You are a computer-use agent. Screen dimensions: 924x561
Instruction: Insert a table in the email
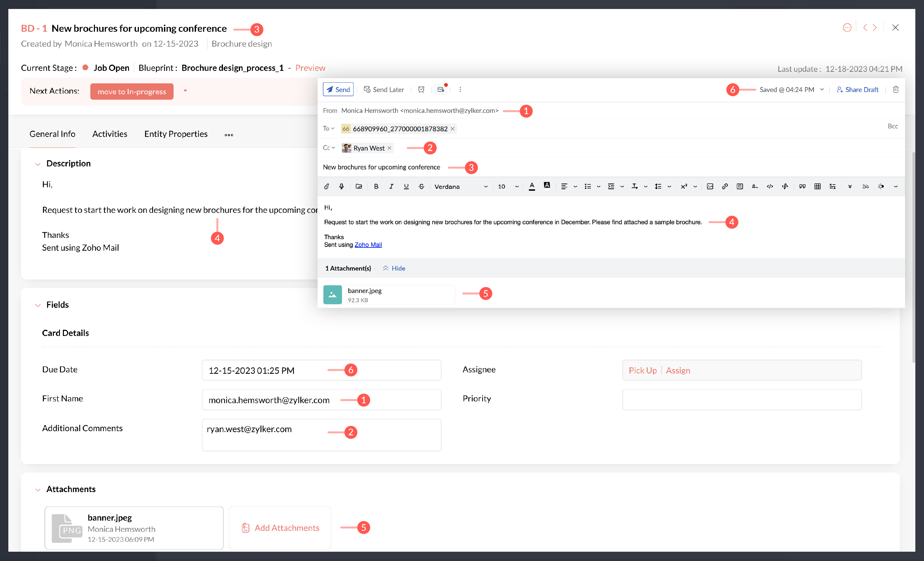point(817,186)
